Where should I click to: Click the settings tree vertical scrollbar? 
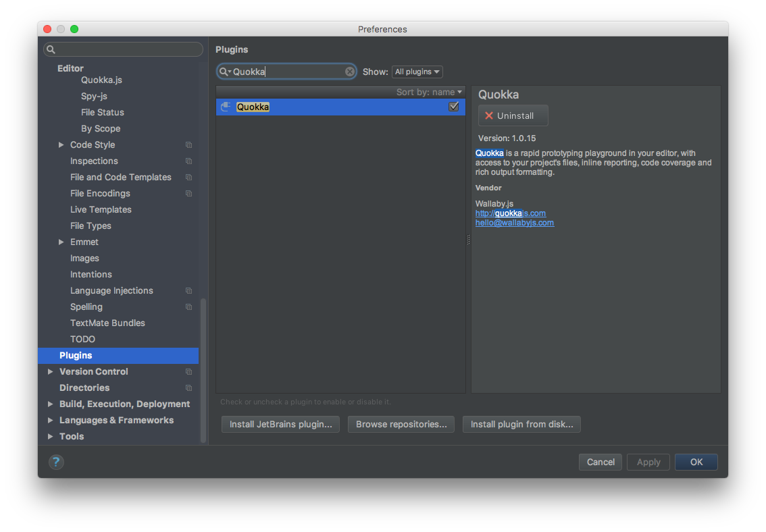(x=203, y=370)
